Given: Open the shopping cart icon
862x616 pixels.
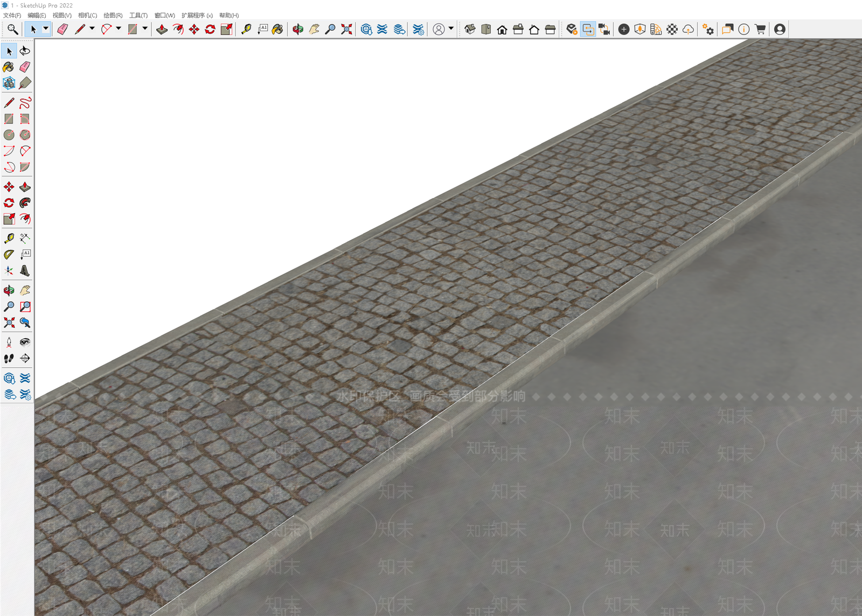Looking at the screenshot, I should pos(760,29).
